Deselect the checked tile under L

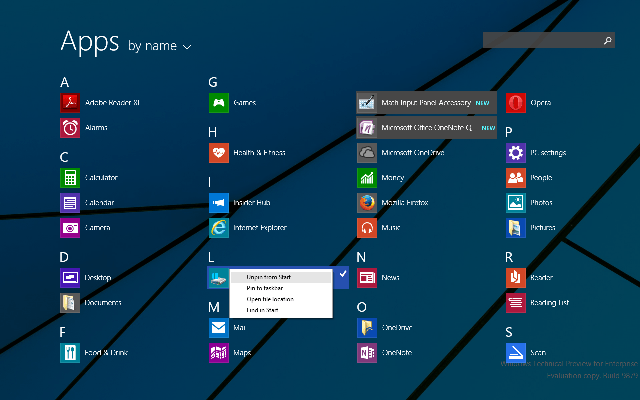[342, 274]
